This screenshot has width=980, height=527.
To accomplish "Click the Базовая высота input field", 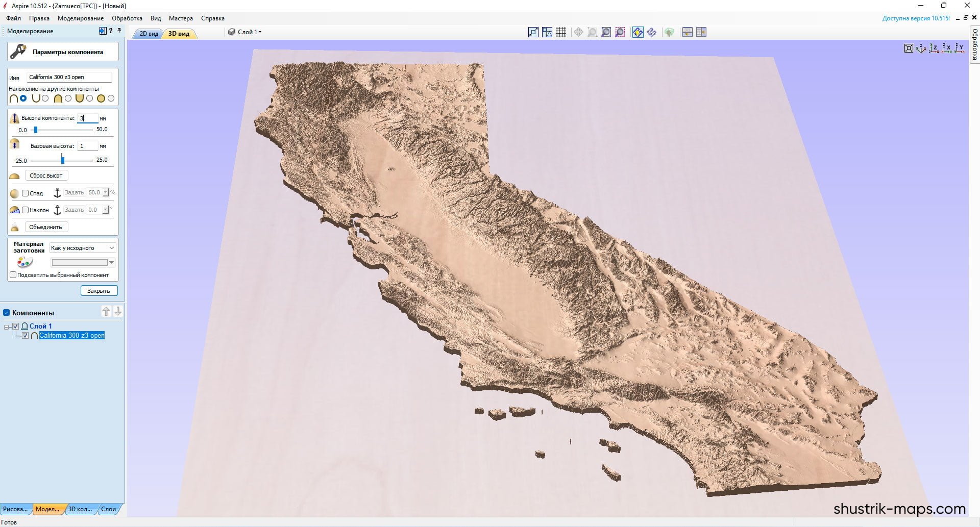I will point(87,146).
